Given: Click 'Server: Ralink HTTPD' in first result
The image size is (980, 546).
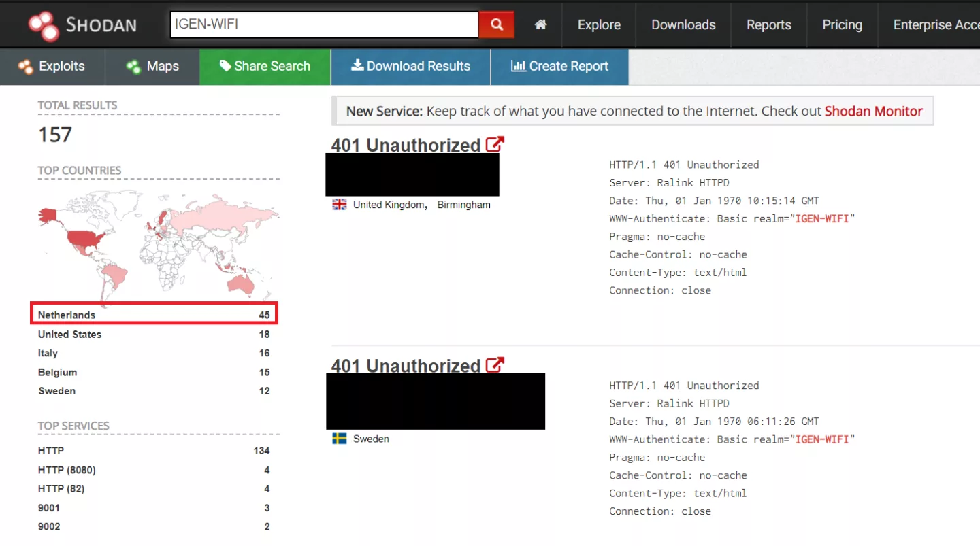Looking at the screenshot, I should (x=669, y=182).
